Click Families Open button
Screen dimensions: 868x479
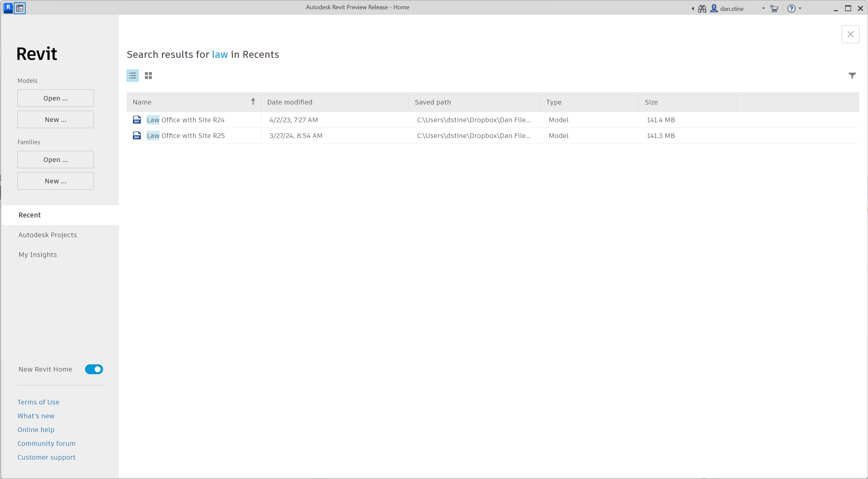click(x=55, y=159)
